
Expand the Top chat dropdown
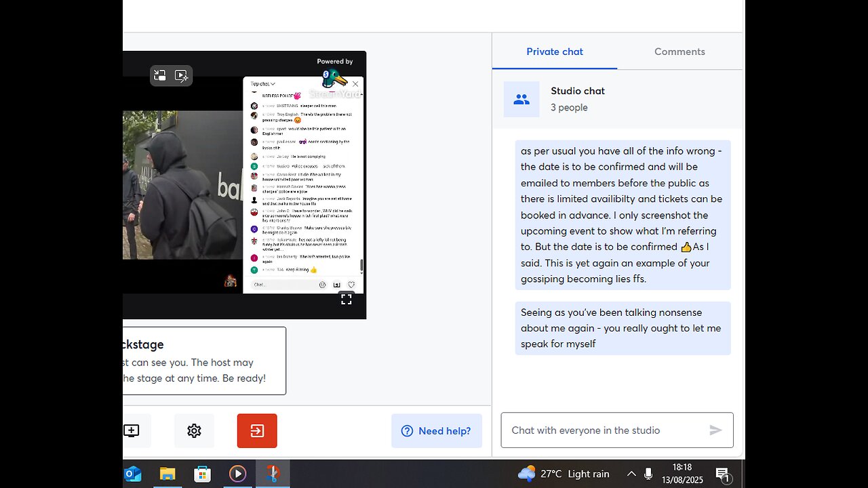tap(263, 84)
